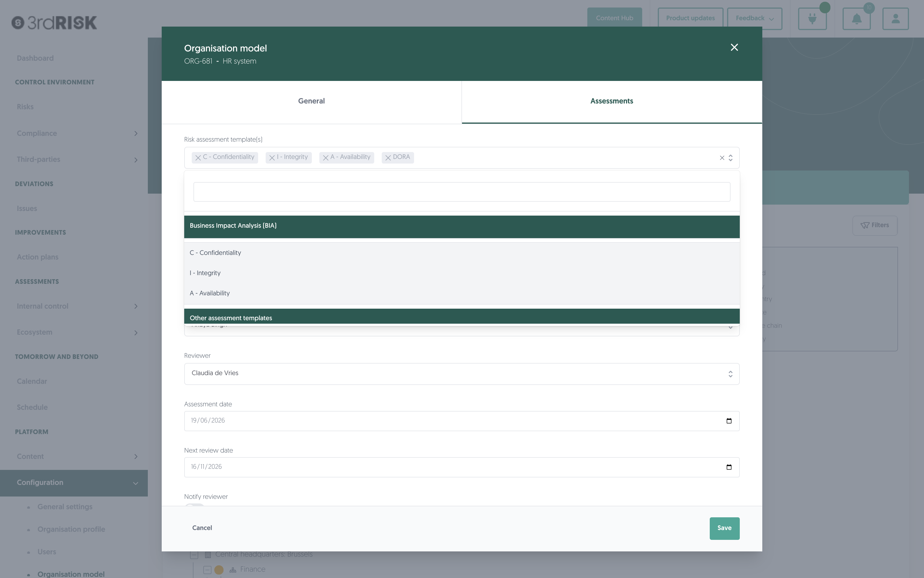The image size is (924, 578).
Task: Click the Assessment date field
Action: tap(462, 421)
